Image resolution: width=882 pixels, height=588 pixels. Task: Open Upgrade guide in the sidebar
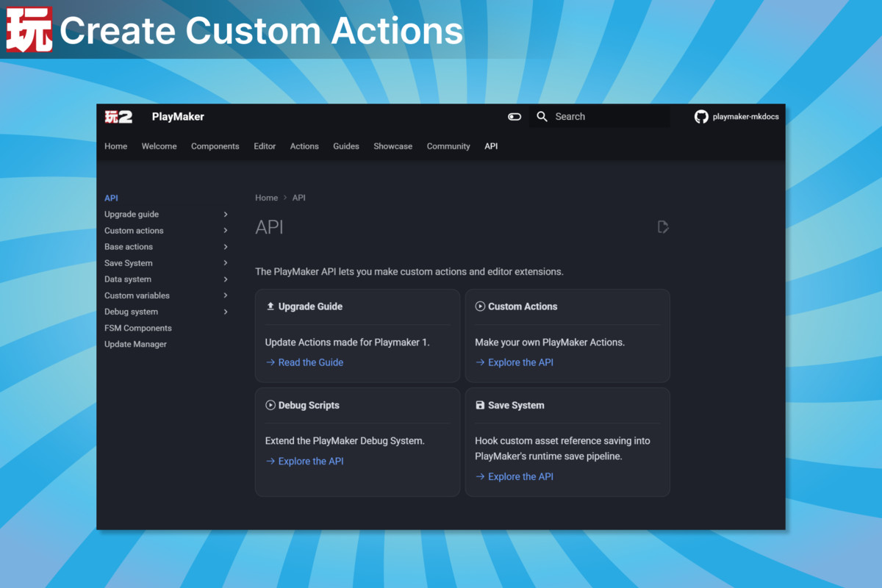click(x=132, y=215)
